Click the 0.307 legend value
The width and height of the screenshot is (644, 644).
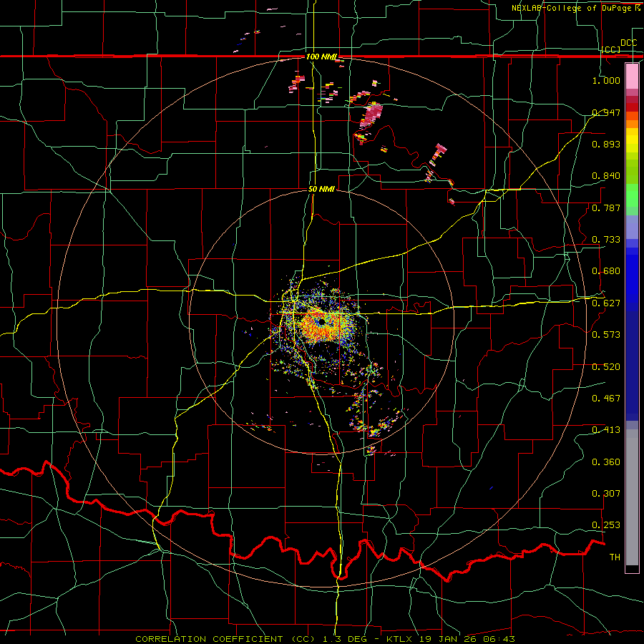click(x=606, y=494)
